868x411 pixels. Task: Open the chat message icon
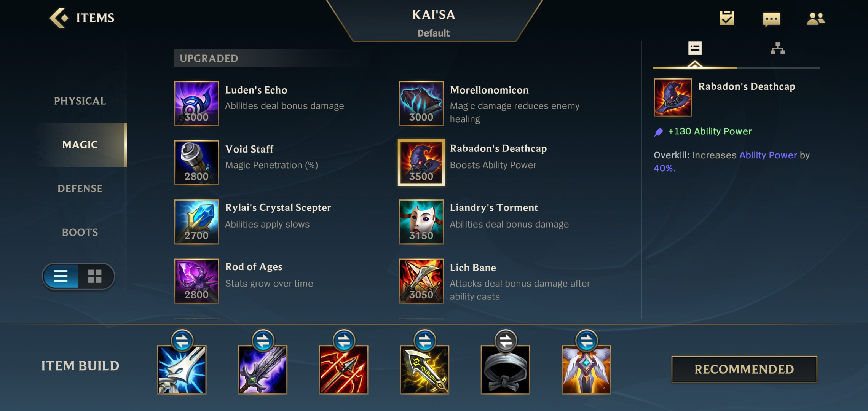(x=771, y=19)
